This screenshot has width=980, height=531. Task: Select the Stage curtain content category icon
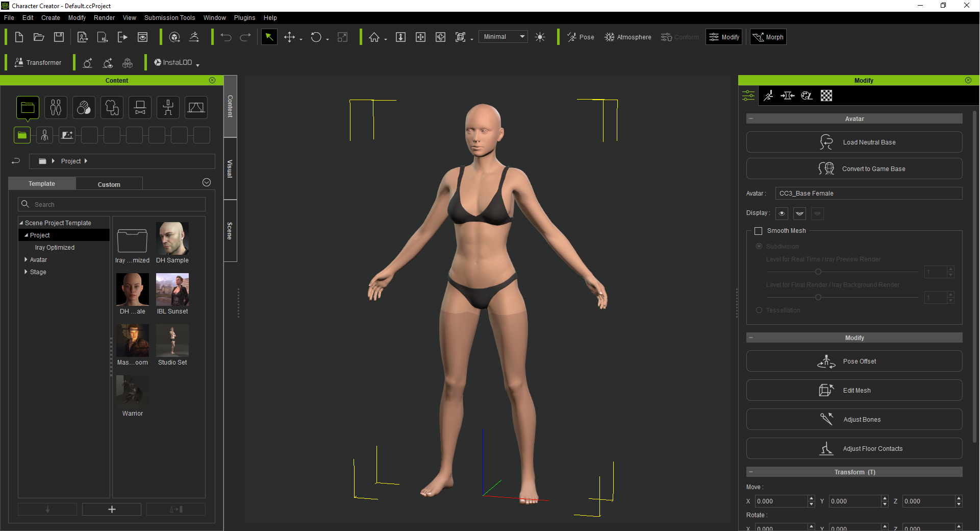(x=196, y=108)
